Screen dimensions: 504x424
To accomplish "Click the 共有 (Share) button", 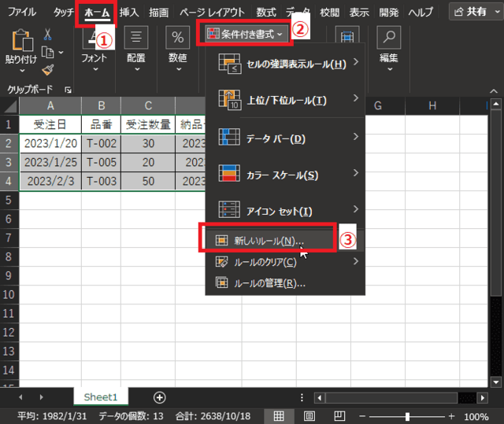I will click(x=472, y=11).
